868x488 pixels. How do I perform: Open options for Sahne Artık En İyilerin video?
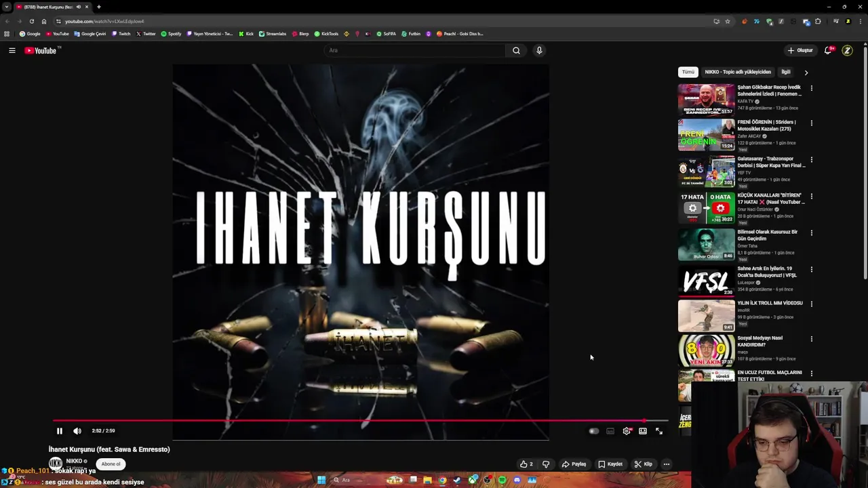click(811, 270)
